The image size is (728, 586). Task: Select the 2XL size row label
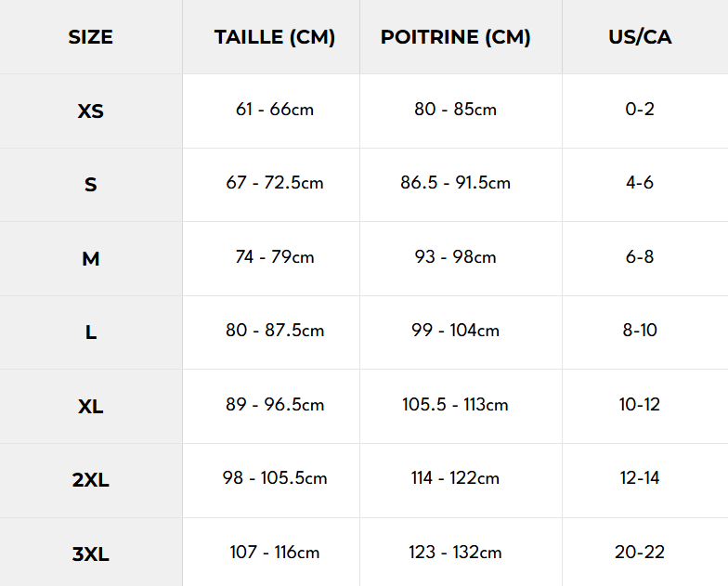90,480
